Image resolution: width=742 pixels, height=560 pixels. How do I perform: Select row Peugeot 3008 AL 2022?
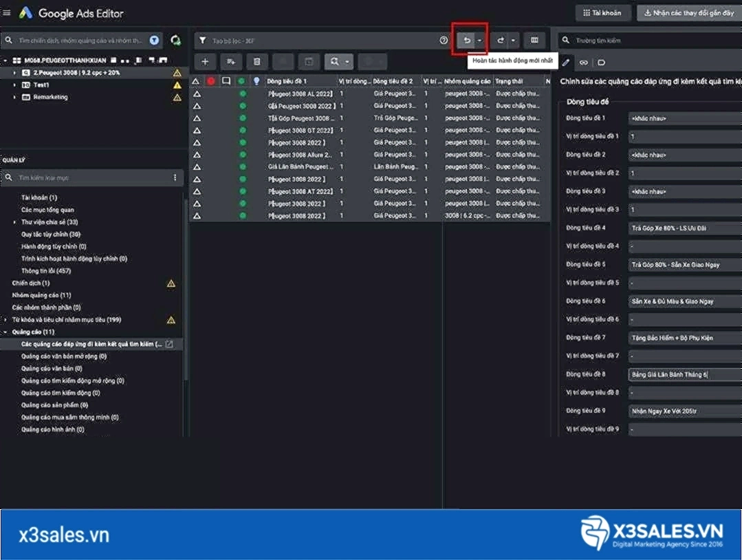pyautogui.click(x=370, y=94)
